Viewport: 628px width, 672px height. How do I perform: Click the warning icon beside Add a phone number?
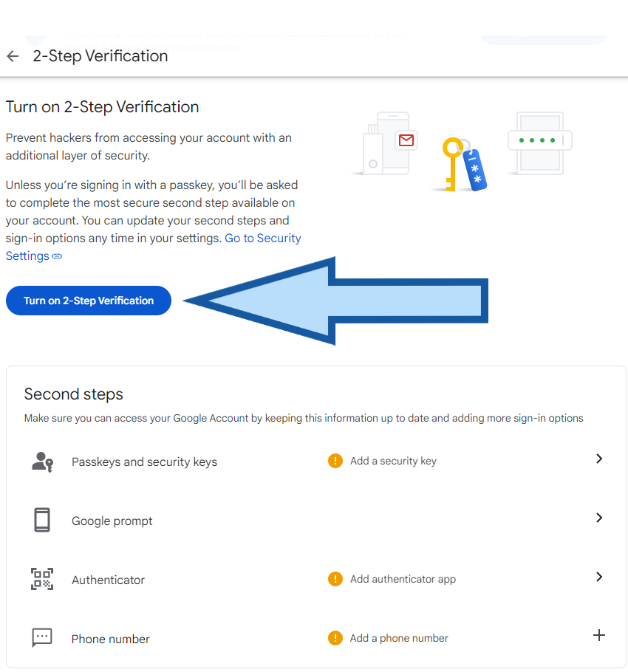click(335, 638)
